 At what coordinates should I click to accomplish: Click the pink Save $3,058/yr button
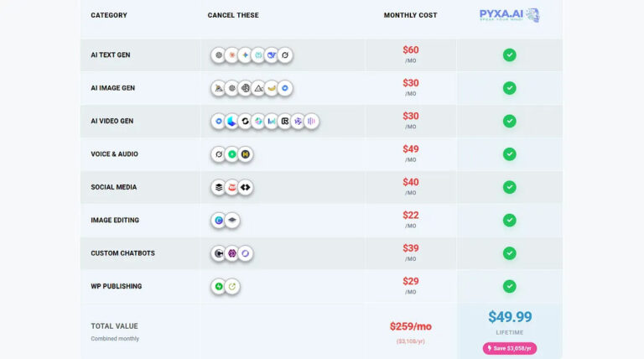pyautogui.click(x=509, y=348)
